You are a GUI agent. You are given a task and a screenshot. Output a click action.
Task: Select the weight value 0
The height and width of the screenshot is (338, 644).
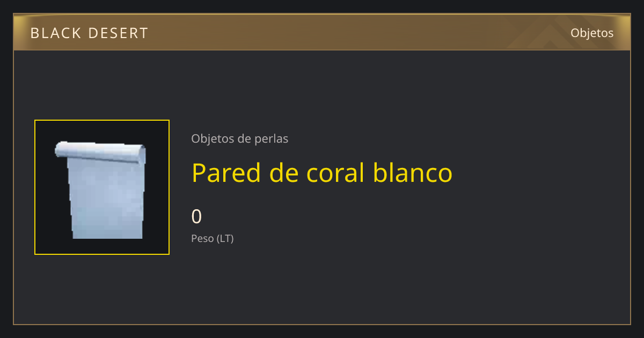click(x=196, y=217)
